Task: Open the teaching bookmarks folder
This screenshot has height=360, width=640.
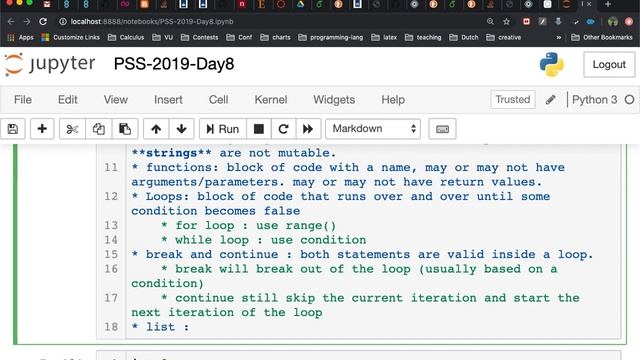Action: point(423,38)
